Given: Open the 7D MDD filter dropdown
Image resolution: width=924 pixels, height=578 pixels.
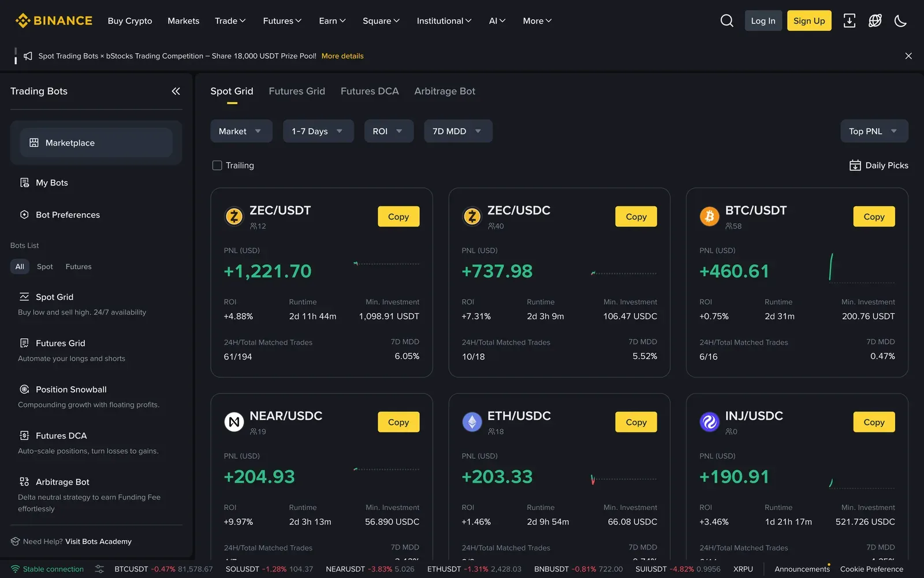Looking at the screenshot, I should click(458, 131).
